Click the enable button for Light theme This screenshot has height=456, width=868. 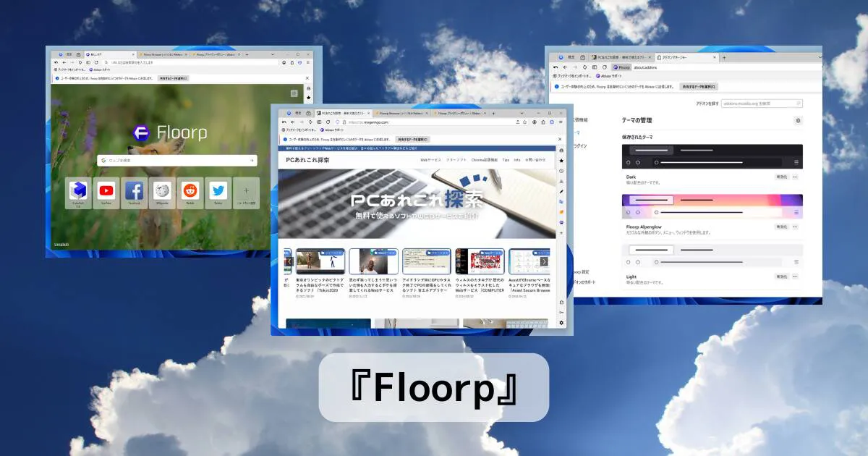point(782,276)
